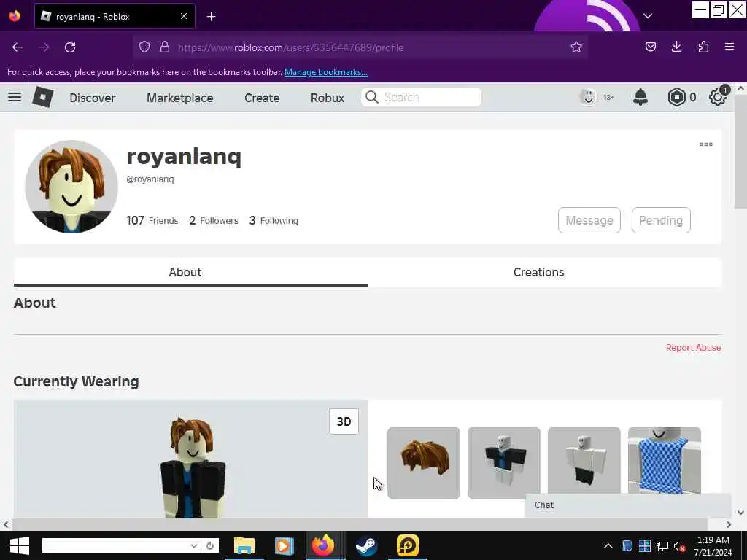This screenshot has width=747, height=560.
Task: Open the Windows Start menu
Action: (x=19, y=545)
